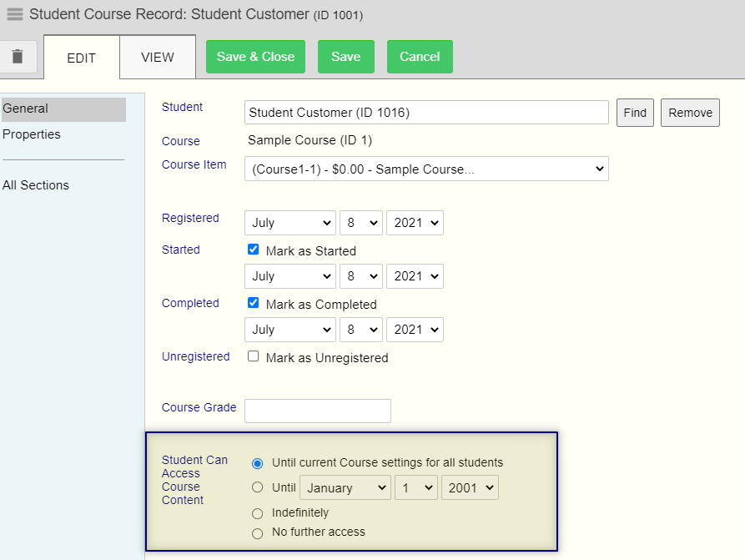Click the Course Grade input field
Screen dimensions: 745x560
point(317,411)
